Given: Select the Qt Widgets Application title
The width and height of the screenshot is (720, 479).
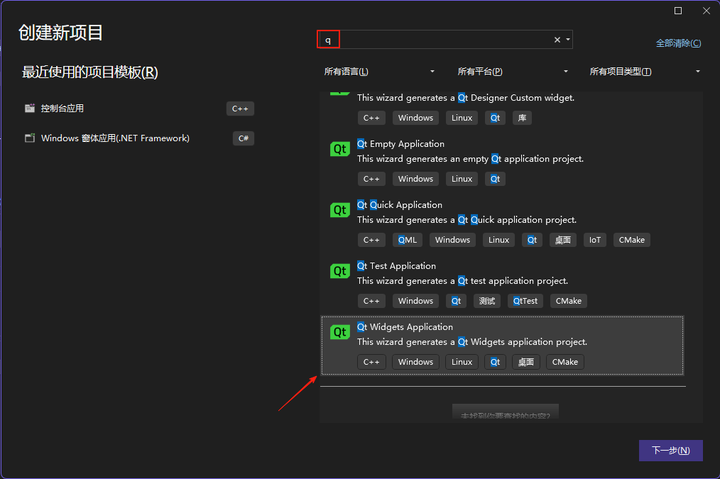Looking at the screenshot, I should pos(405,327).
